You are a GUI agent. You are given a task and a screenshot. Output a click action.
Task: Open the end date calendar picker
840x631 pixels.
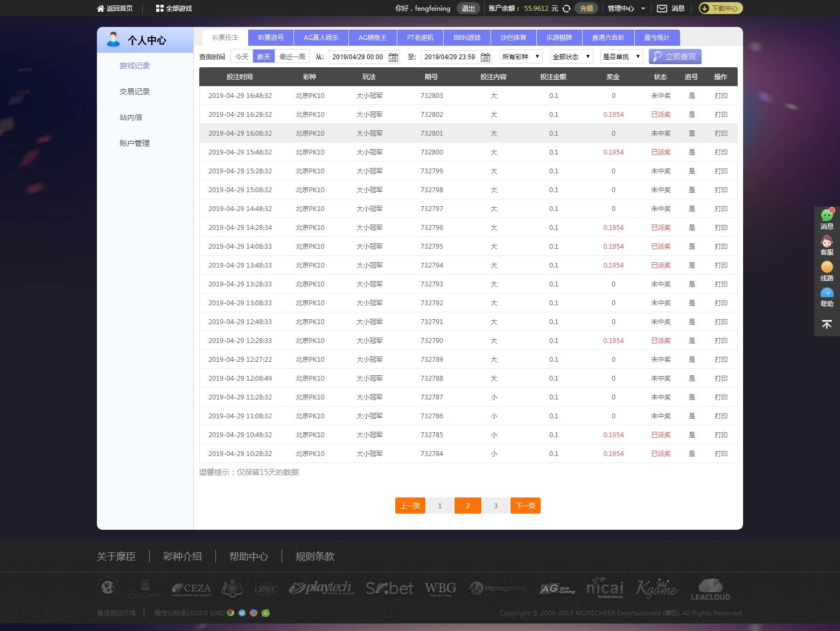(x=485, y=57)
